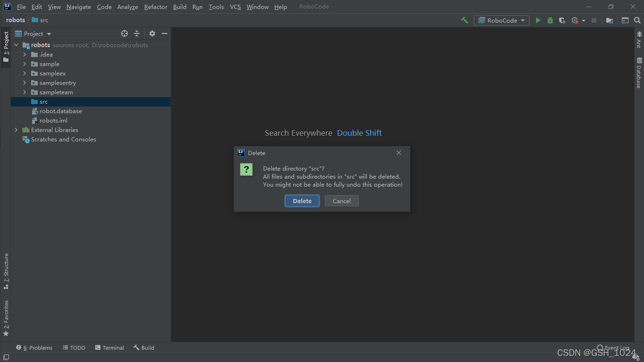Expand the sampleteam folder arrow
644x362 pixels.
[x=25, y=92]
